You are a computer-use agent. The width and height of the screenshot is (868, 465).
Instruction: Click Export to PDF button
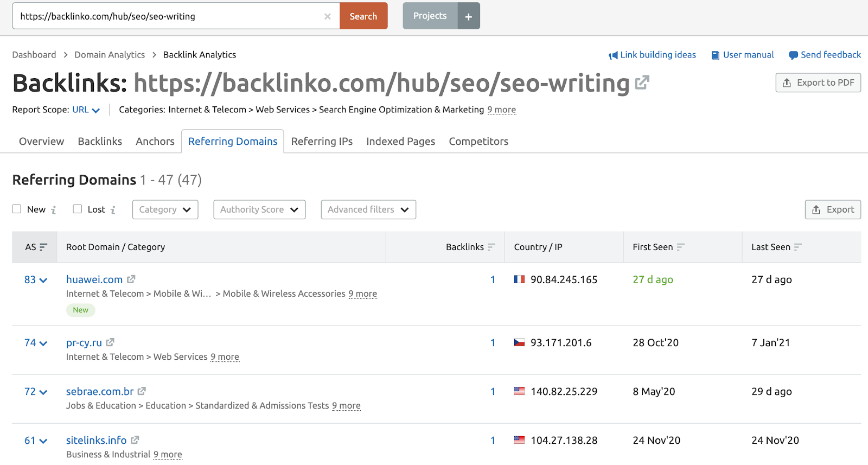pos(818,82)
